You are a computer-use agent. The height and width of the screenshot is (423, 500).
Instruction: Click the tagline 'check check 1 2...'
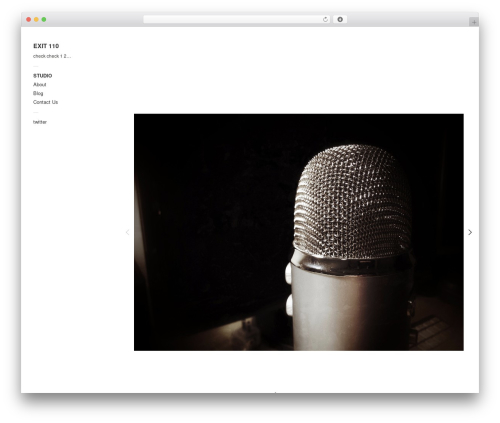52,56
